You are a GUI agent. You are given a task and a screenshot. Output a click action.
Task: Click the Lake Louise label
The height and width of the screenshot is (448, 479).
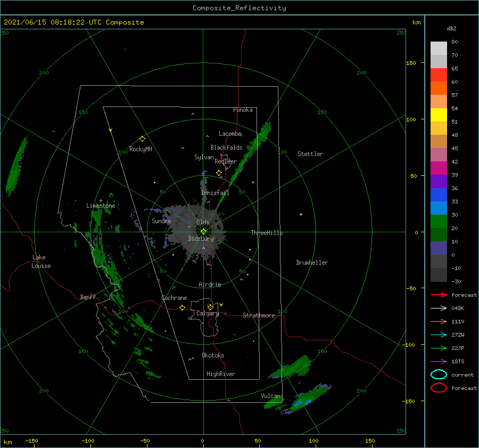click(41, 262)
